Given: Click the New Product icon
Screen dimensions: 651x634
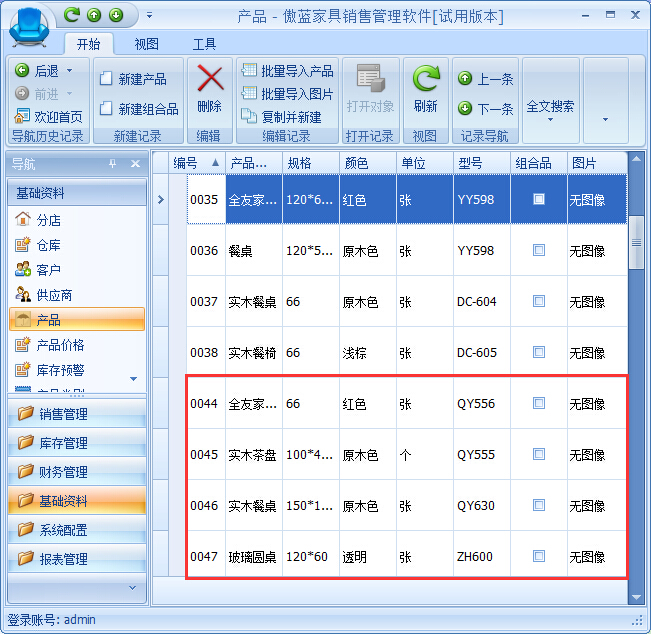Looking at the screenshot, I should [107, 79].
